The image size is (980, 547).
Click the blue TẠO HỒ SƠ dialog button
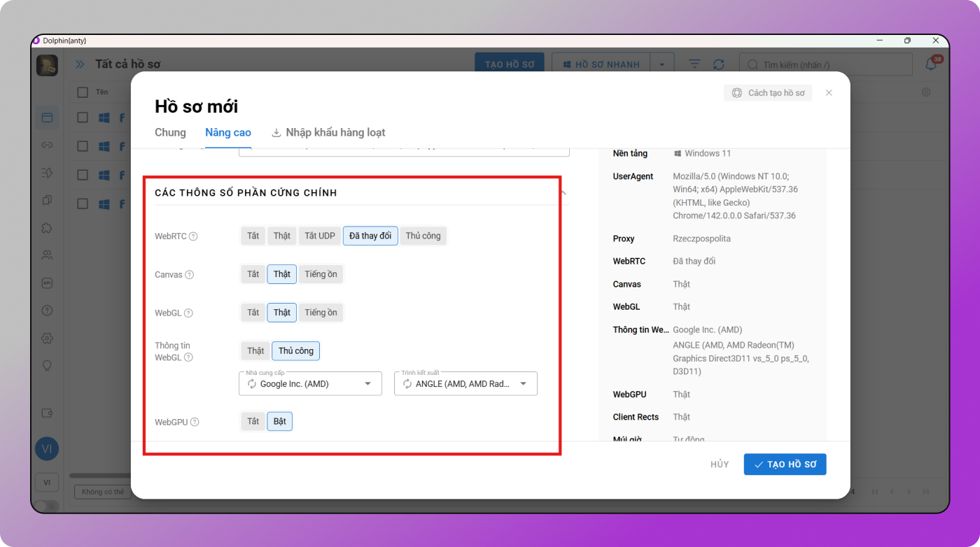tap(785, 464)
